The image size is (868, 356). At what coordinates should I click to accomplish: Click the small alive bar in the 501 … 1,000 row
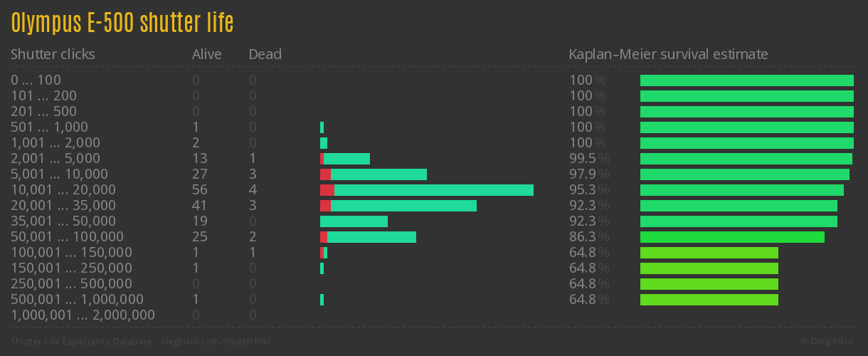pos(322,127)
